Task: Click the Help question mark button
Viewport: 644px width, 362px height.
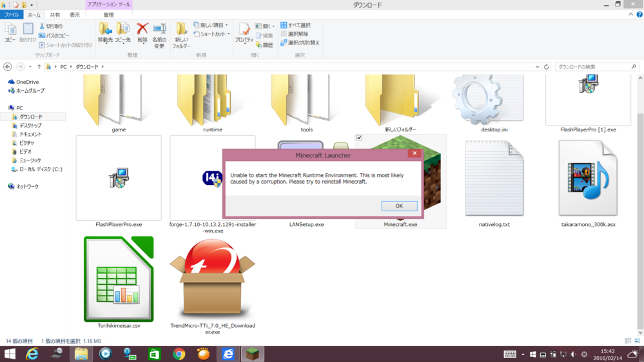Action: click(x=639, y=14)
